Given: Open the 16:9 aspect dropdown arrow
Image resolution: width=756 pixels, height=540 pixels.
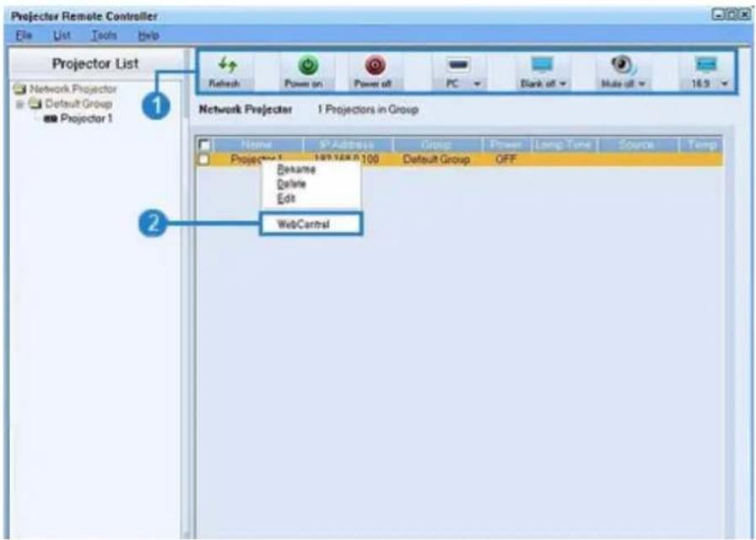Looking at the screenshot, I should coord(724,84).
